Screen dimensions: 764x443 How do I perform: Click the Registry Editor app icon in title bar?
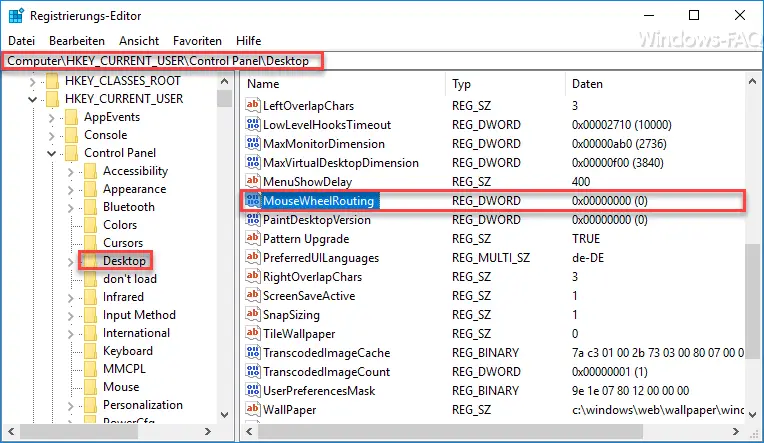[x=16, y=16]
